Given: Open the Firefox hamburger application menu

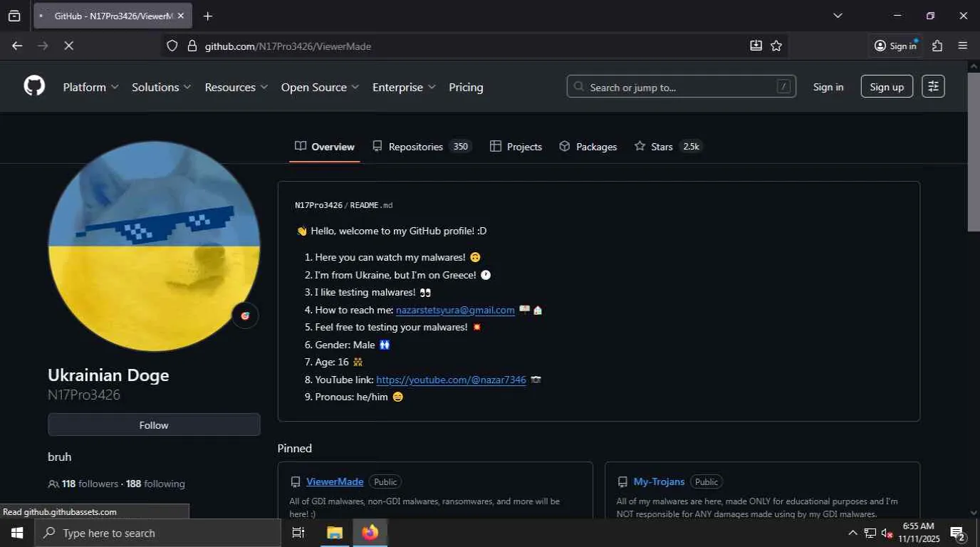Looking at the screenshot, I should (963, 46).
